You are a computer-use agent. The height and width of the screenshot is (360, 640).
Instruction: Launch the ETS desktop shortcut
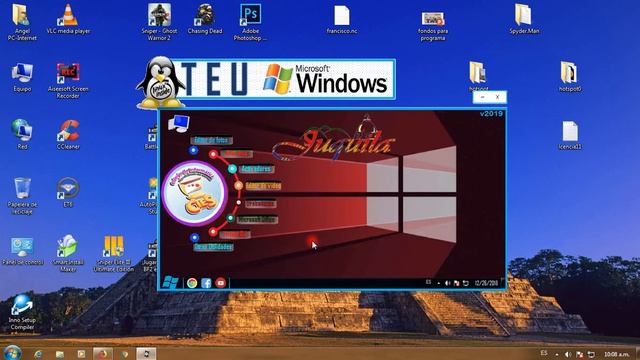pyautogui.click(x=68, y=192)
